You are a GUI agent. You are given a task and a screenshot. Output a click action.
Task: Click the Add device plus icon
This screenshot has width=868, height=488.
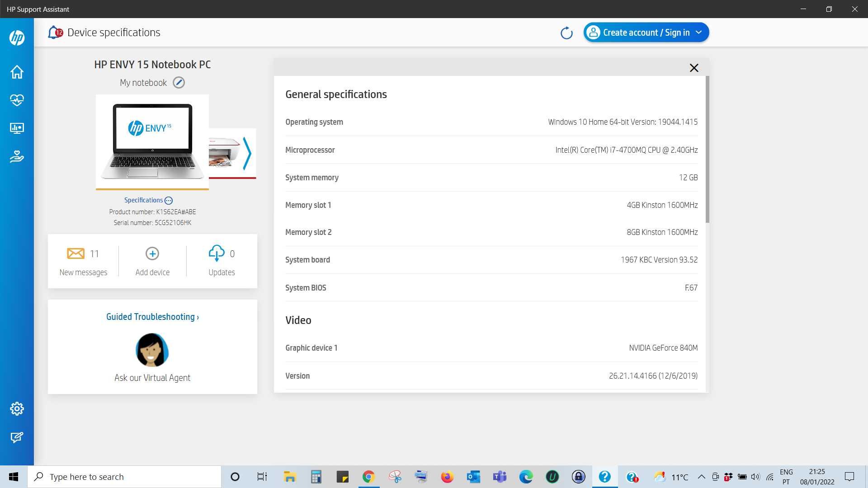[x=152, y=253]
